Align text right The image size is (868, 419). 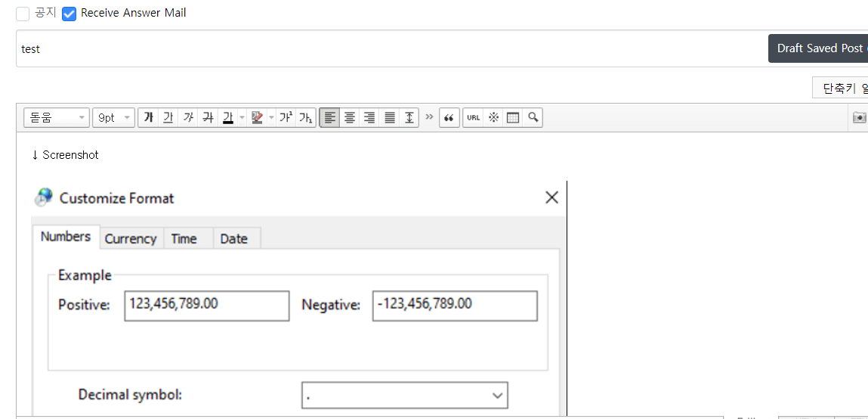369,117
